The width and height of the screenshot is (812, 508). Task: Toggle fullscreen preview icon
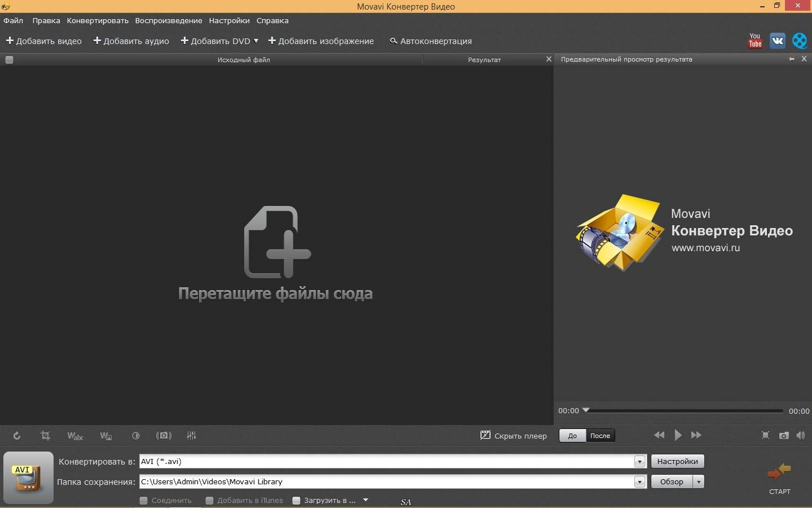[x=765, y=435]
